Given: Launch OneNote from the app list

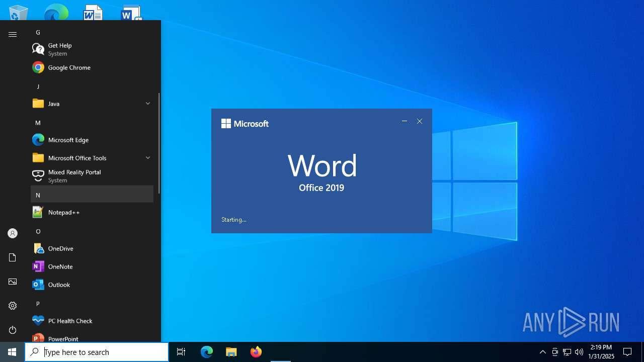Looking at the screenshot, I should 92,266.
